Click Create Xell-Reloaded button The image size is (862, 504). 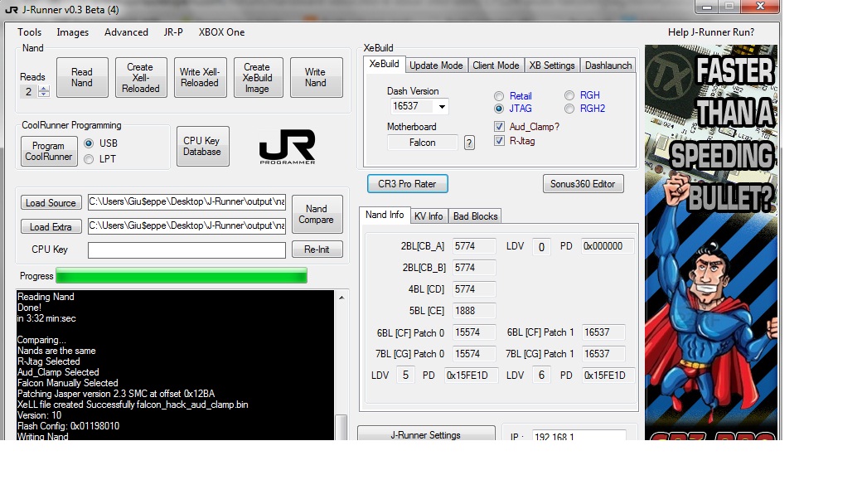pyautogui.click(x=141, y=77)
